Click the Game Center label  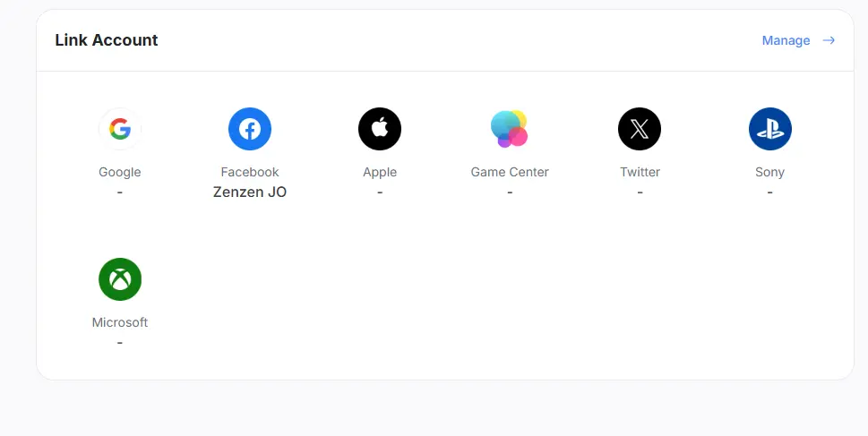[510, 172]
